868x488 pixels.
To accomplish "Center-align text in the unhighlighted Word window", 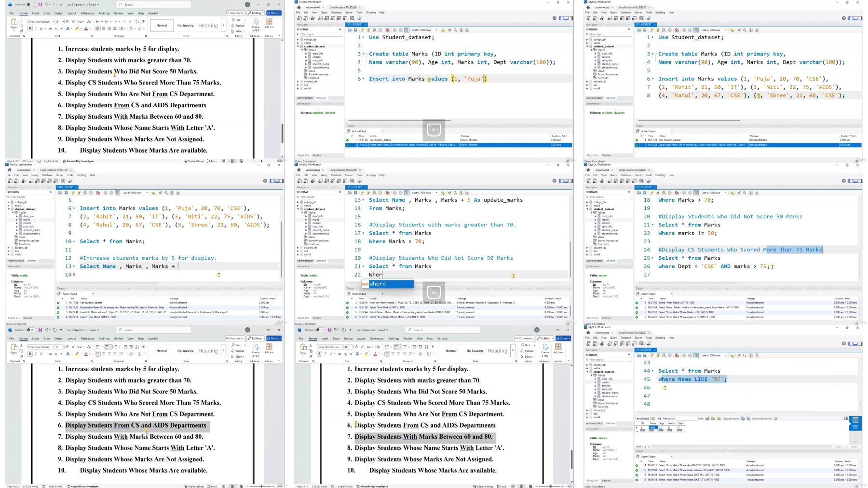I will pos(103,28).
